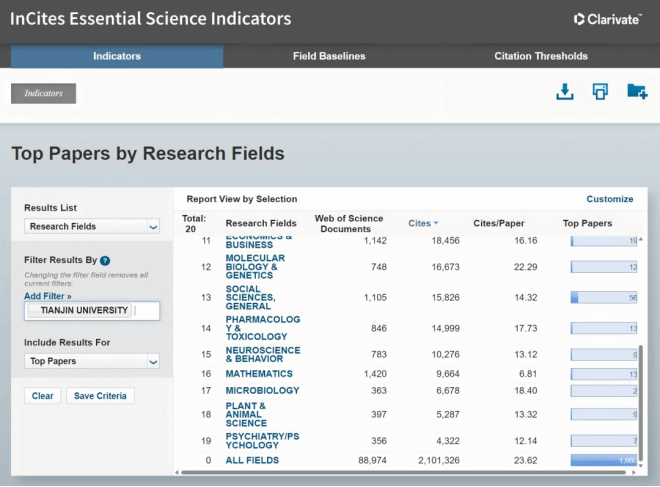The width and height of the screenshot is (660, 487).
Task: Open the Research Fields results list dropdown
Action: pos(92,226)
